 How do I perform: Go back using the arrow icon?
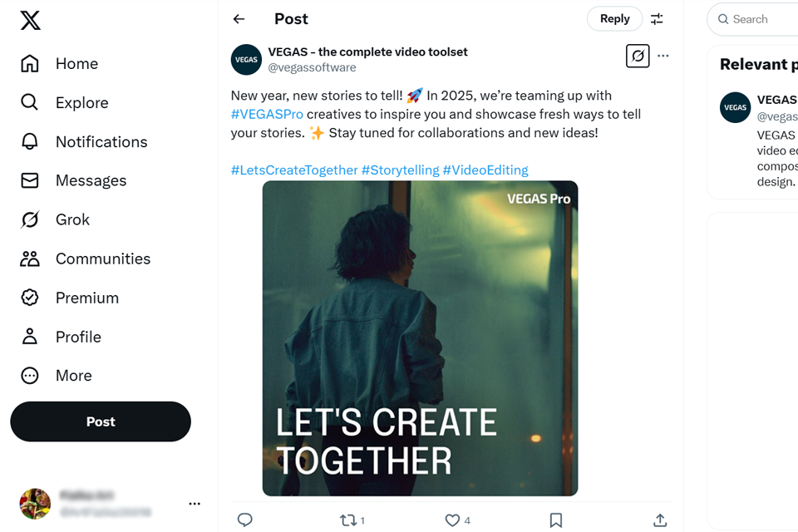[x=239, y=19]
